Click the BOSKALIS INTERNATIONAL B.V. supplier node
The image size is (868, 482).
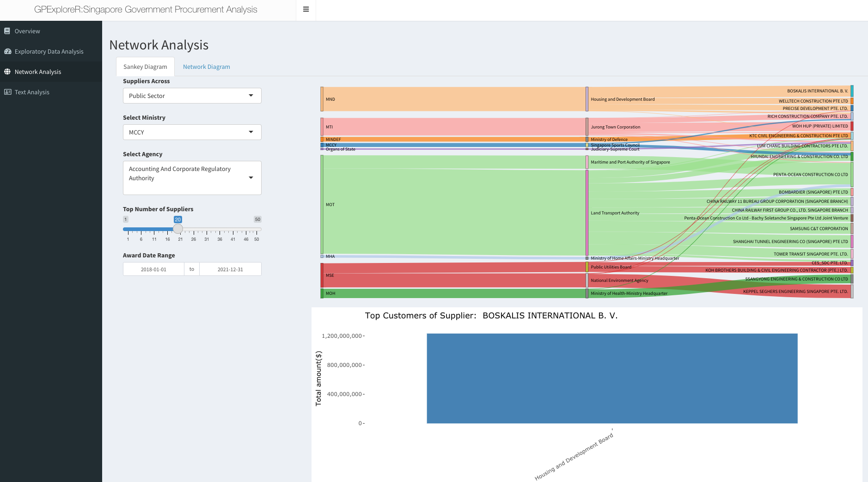852,91
